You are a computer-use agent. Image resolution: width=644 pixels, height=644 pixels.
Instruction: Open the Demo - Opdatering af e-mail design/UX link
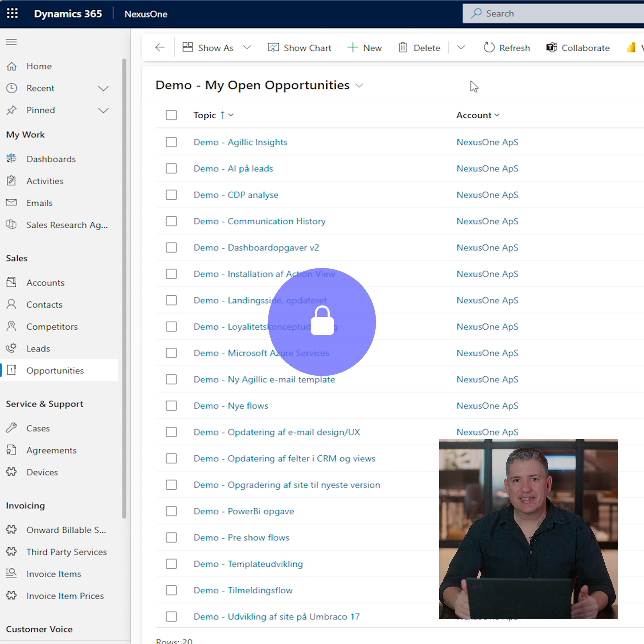point(277,432)
